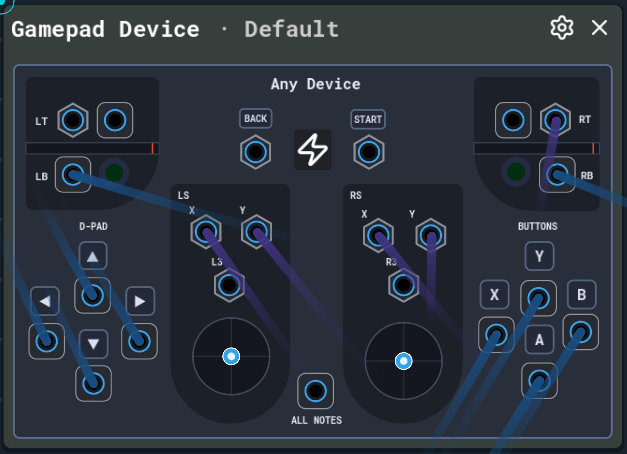Click the LS Y axis jack
The width and height of the screenshot is (627, 454).
point(257,232)
